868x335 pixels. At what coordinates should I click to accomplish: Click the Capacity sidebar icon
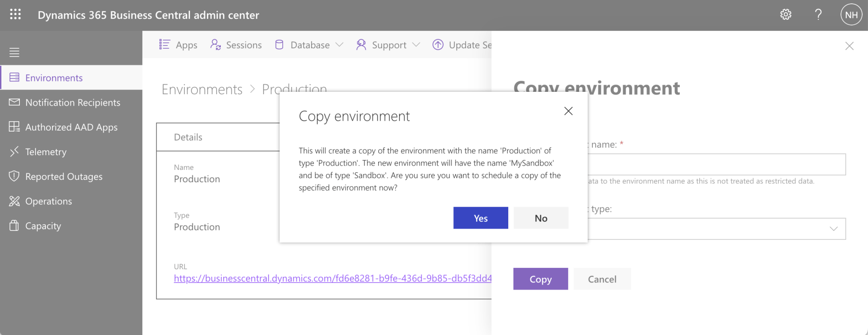[14, 226]
